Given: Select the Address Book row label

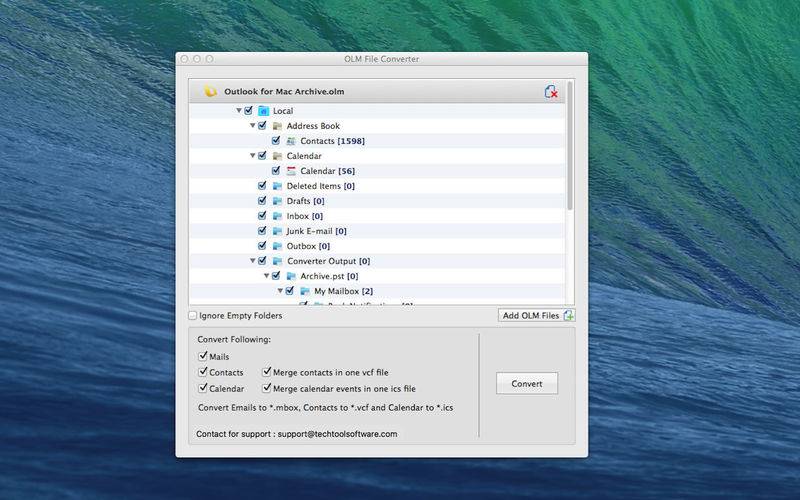Looking at the screenshot, I should (313, 126).
